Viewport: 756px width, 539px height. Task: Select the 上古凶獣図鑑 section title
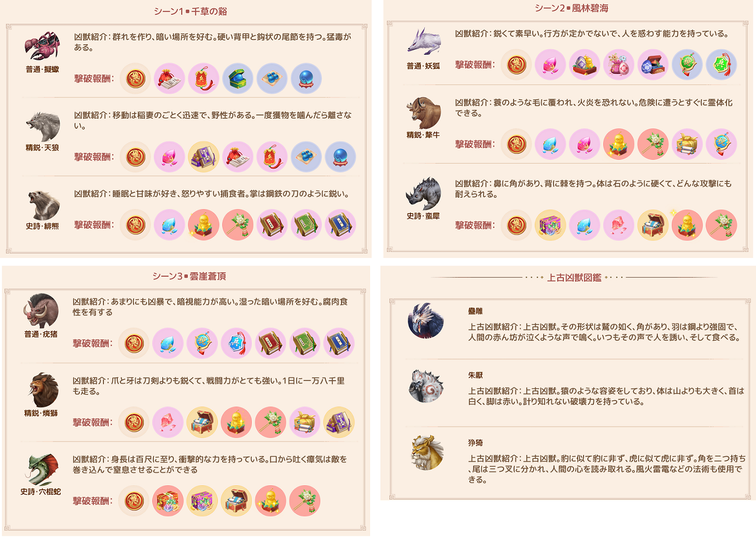[x=574, y=278]
